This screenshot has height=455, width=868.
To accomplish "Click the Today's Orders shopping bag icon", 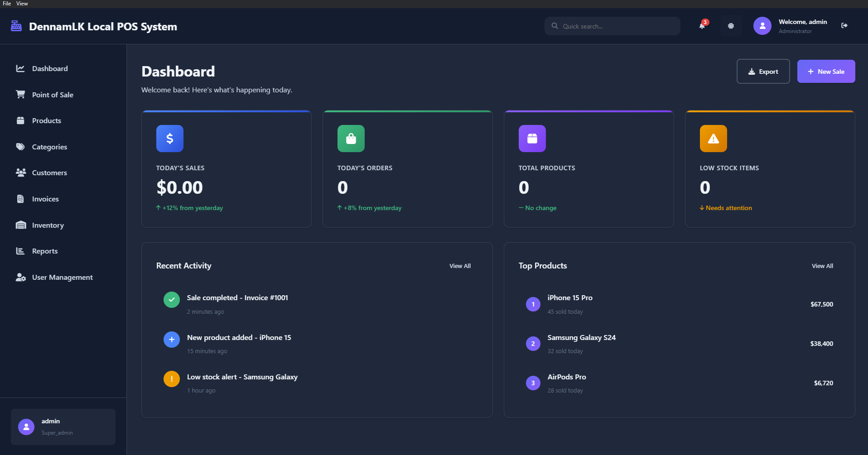I will 351,139.
